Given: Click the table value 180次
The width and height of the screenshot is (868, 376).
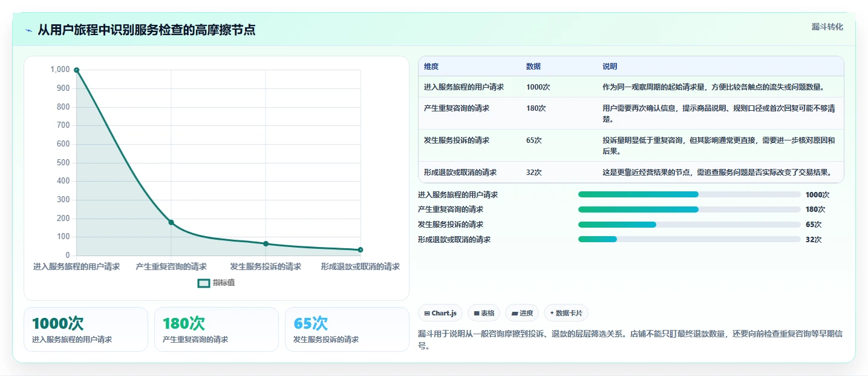Looking at the screenshot, I should coord(536,108).
